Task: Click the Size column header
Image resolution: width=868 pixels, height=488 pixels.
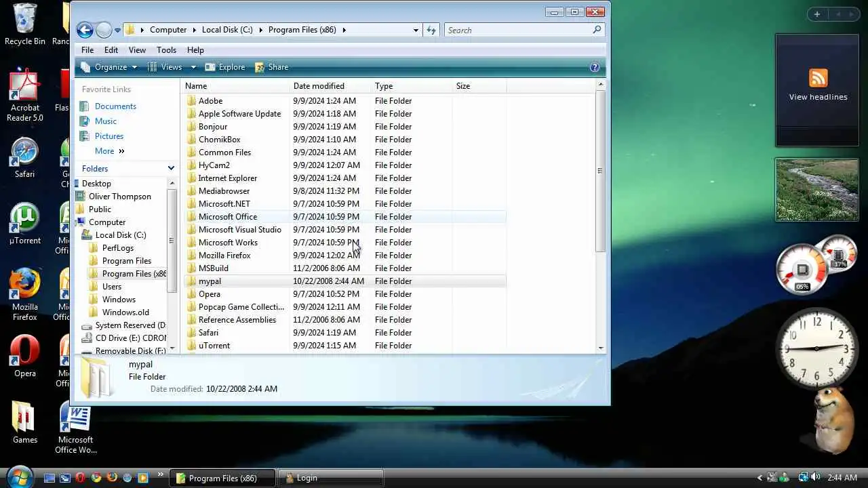Action: pyautogui.click(x=479, y=86)
